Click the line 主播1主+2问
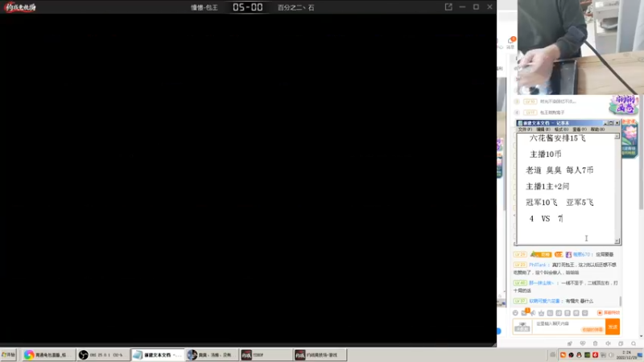 click(547, 187)
